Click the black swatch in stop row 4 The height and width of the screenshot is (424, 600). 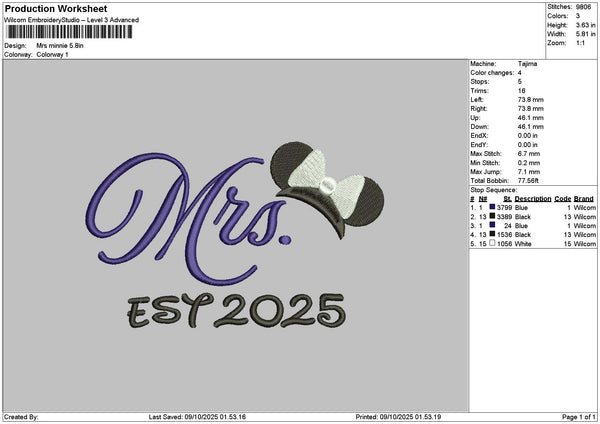click(x=492, y=234)
